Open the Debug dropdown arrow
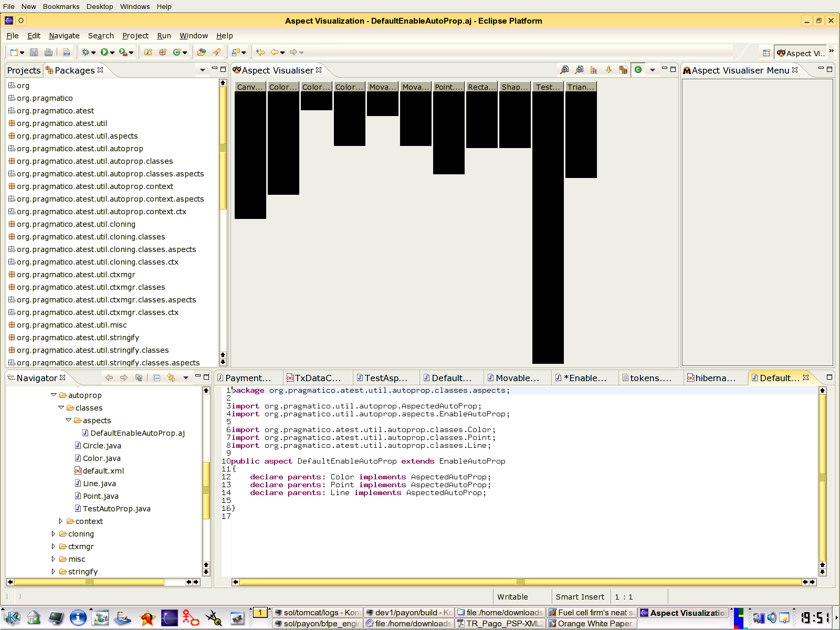Screen dimensions: 840x630 93,52
